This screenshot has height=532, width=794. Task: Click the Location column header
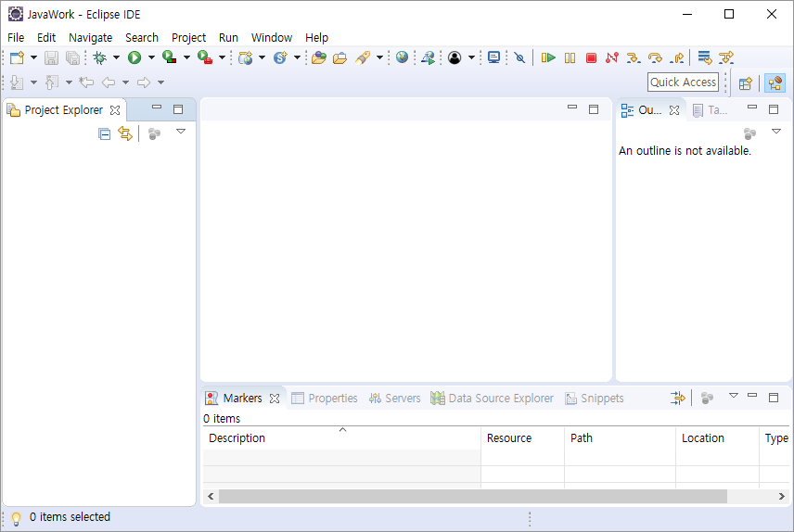click(x=718, y=437)
